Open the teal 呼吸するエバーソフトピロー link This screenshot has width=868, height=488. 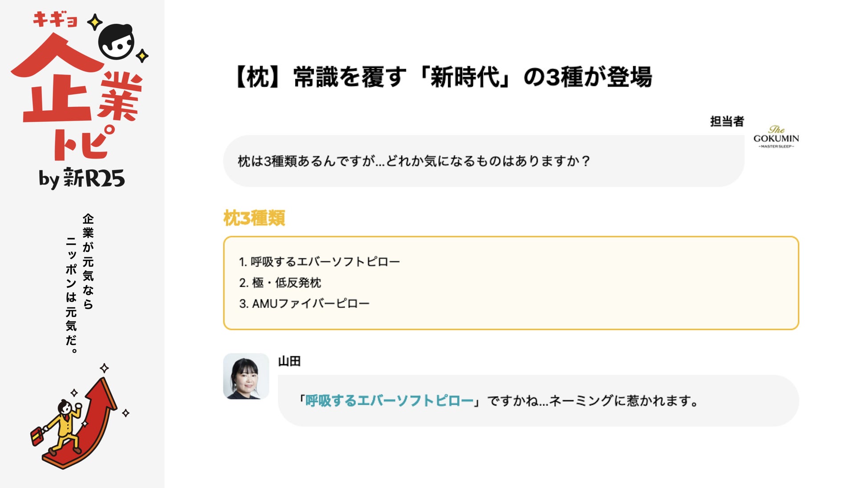coord(389,401)
